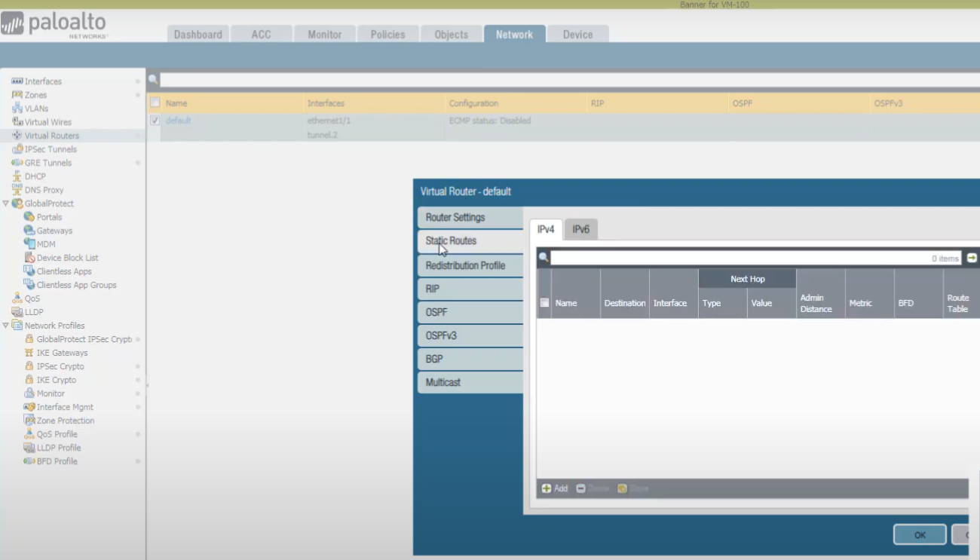The image size is (980, 560).
Task: Open IKE Gateways via its icon
Action: pyautogui.click(x=29, y=353)
